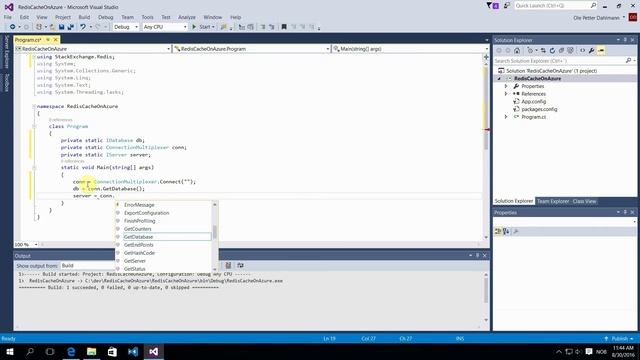640x360 pixels.
Task: Toggle Word Wrap icon in Output toolbar
Action: tap(240, 265)
